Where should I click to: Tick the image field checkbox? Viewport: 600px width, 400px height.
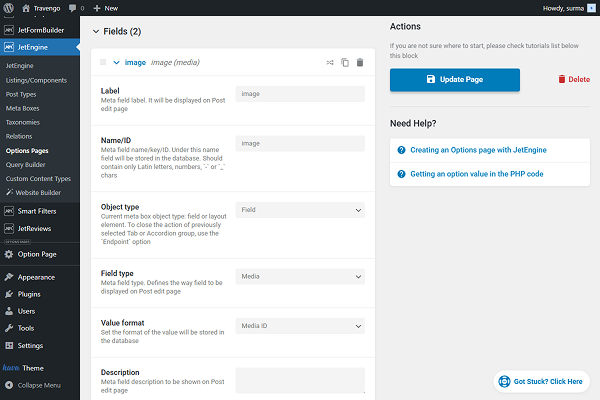[x=103, y=62]
